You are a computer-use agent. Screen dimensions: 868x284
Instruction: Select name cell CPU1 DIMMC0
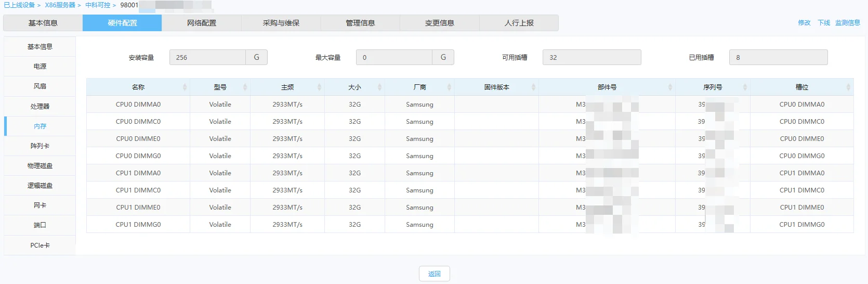tap(138, 190)
